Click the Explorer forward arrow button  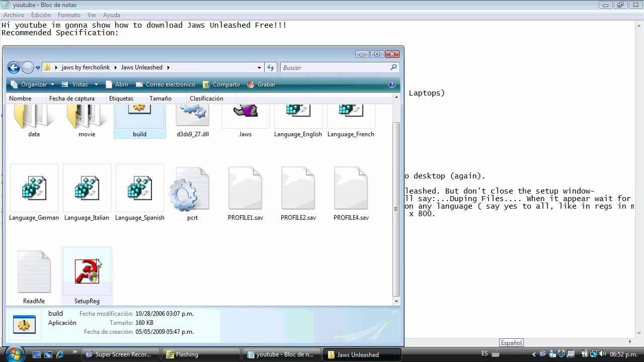pyautogui.click(x=28, y=67)
